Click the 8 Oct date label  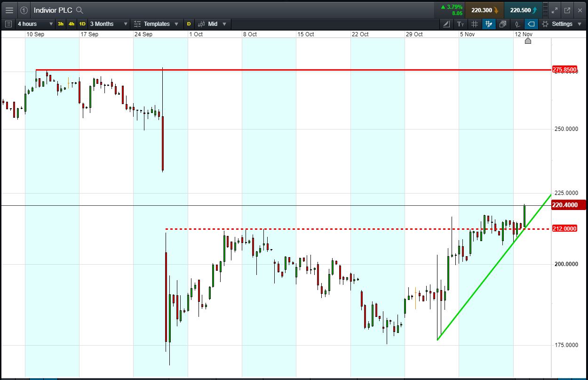250,34
